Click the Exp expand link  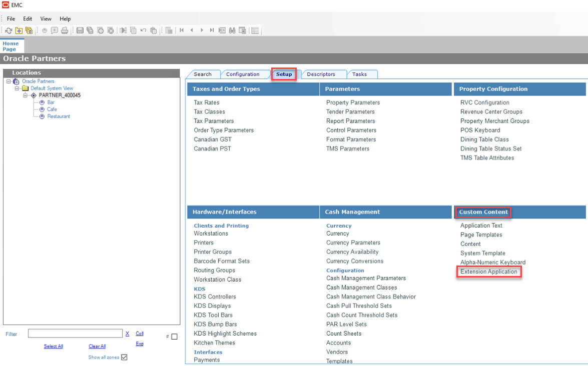coord(140,343)
